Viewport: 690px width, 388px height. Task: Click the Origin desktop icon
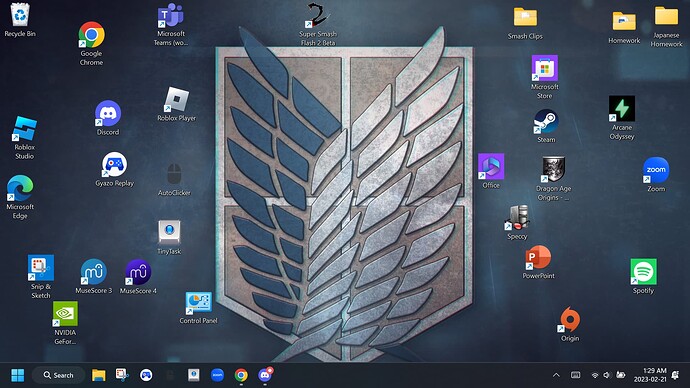[x=570, y=325]
